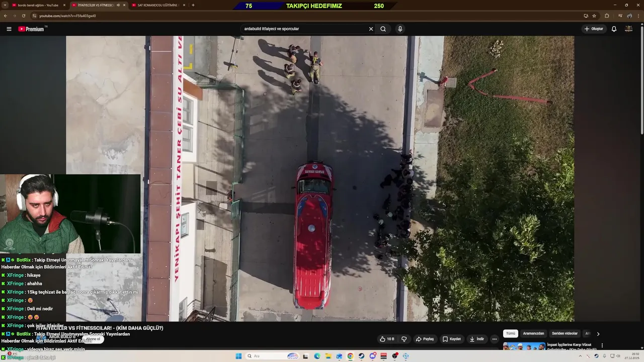Mute the audio on ITFAIYECILER tab
Screen dimensions: 644x362
pyautogui.click(x=118, y=5)
